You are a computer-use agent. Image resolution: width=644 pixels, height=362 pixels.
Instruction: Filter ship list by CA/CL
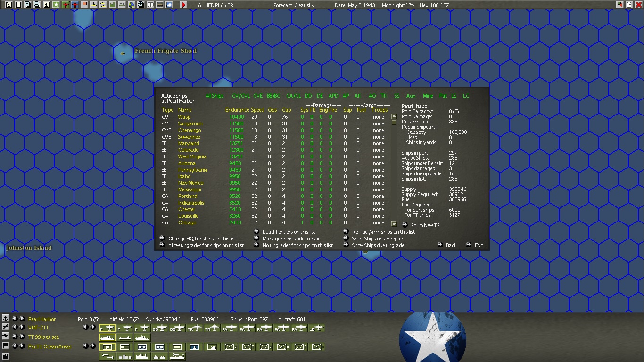294,96
